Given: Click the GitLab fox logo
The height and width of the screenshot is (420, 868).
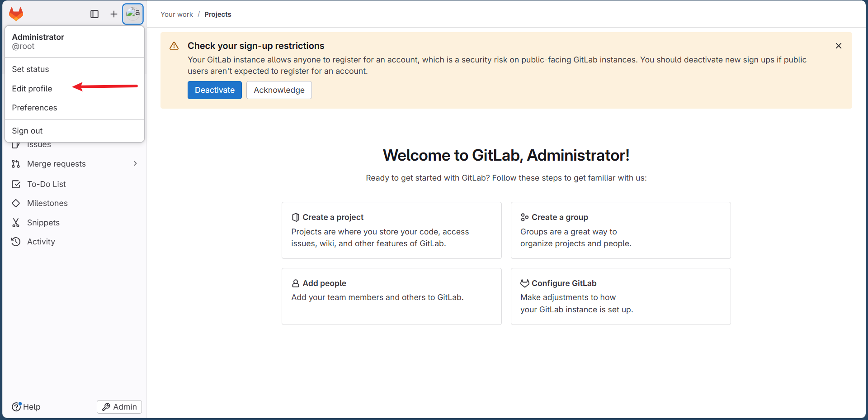Looking at the screenshot, I should coord(16,14).
